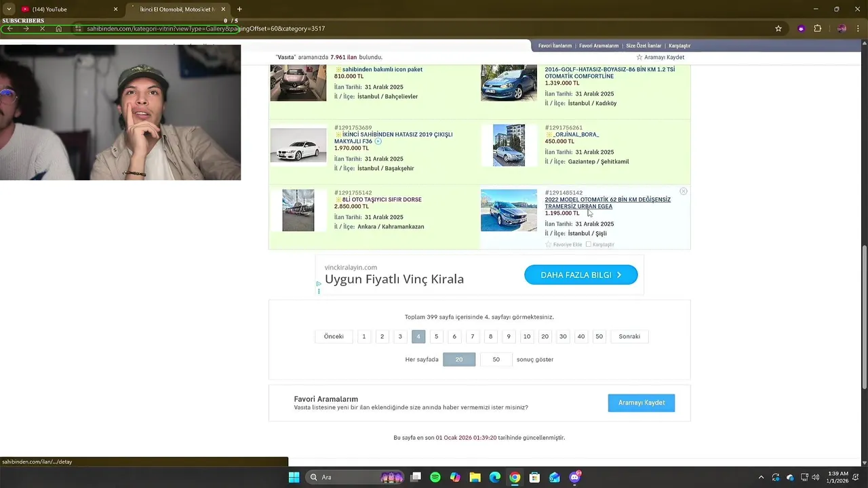Open a new browser tab

(239, 9)
